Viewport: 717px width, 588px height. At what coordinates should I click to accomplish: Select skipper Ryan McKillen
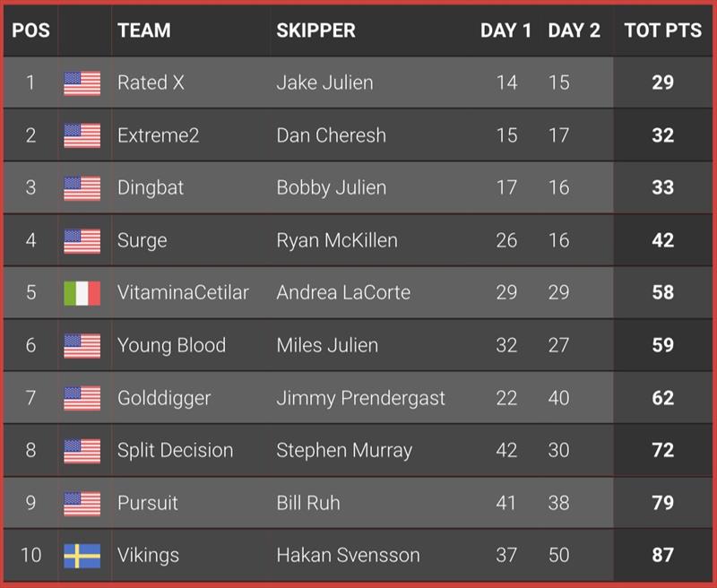point(337,240)
